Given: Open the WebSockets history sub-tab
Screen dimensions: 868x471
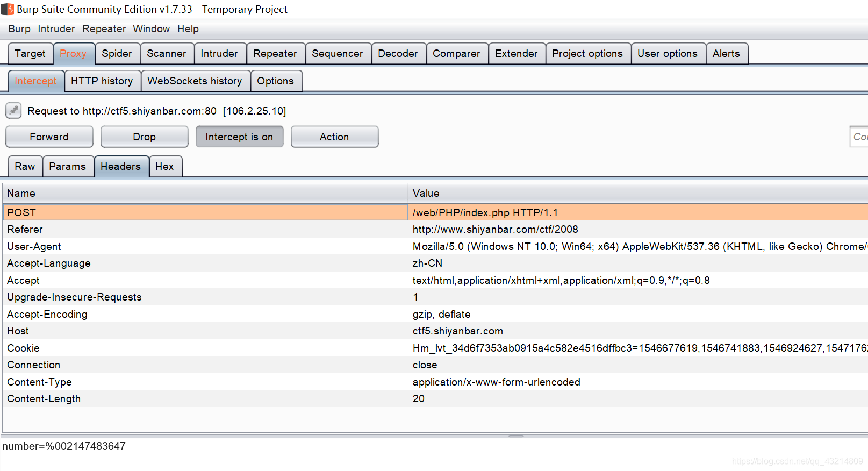Looking at the screenshot, I should 195,81.
